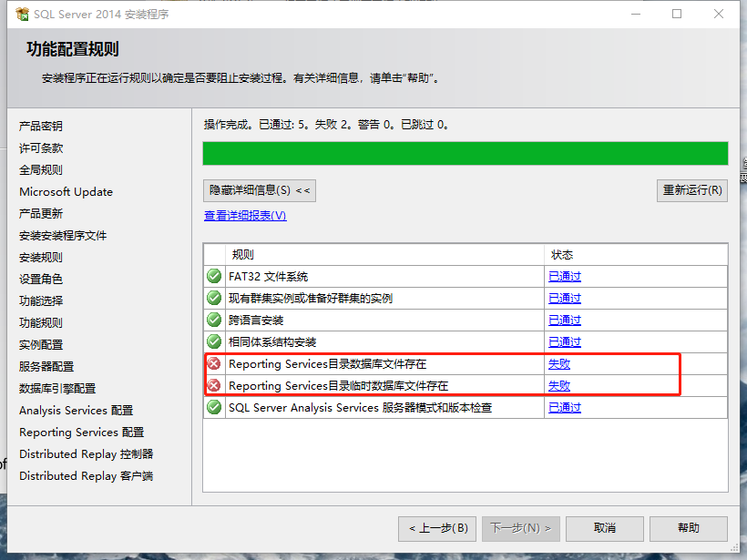This screenshot has width=747, height=560.
Task: Cancel setup with 取消 button
Action: tap(605, 528)
